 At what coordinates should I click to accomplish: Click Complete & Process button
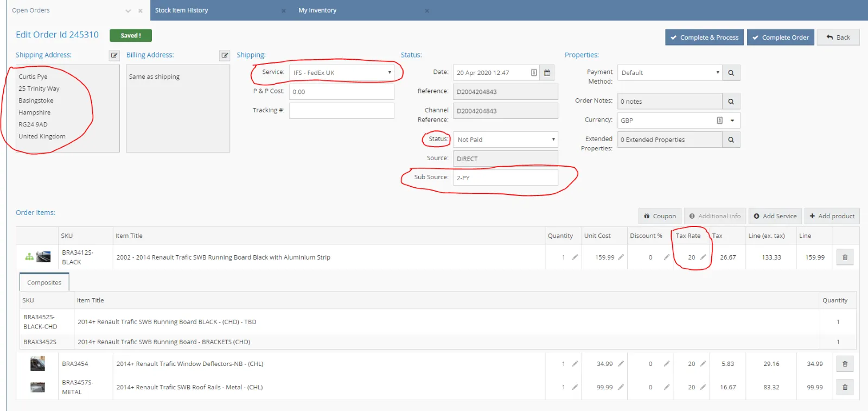pyautogui.click(x=704, y=37)
